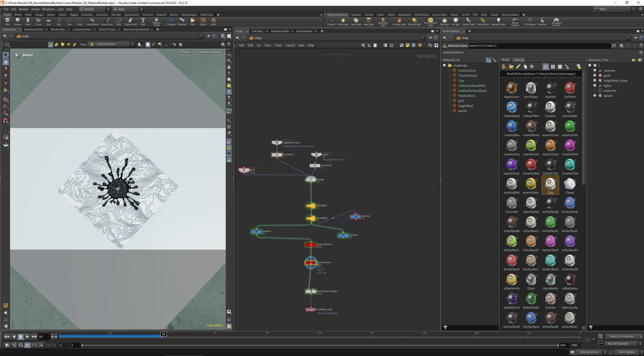Choose the Environment Light tool
This screenshot has width=644, height=356.
click(430, 22)
